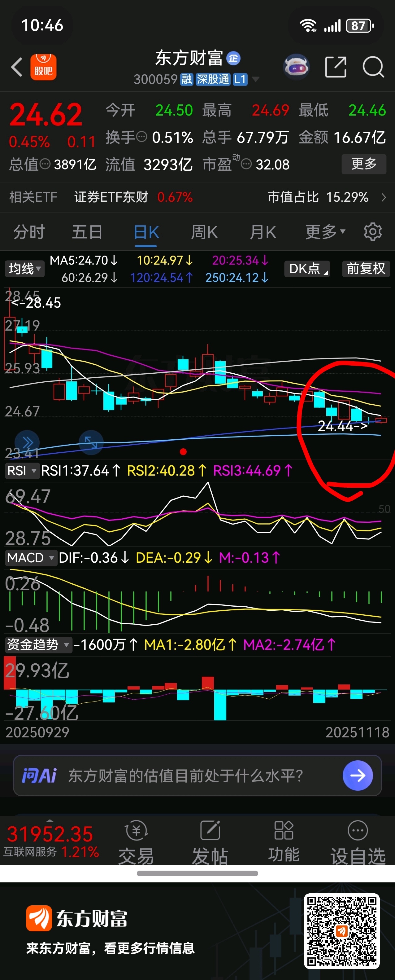Tap the chart fullscreen expand icon
Viewport: 395px width, 980px height.
91,442
